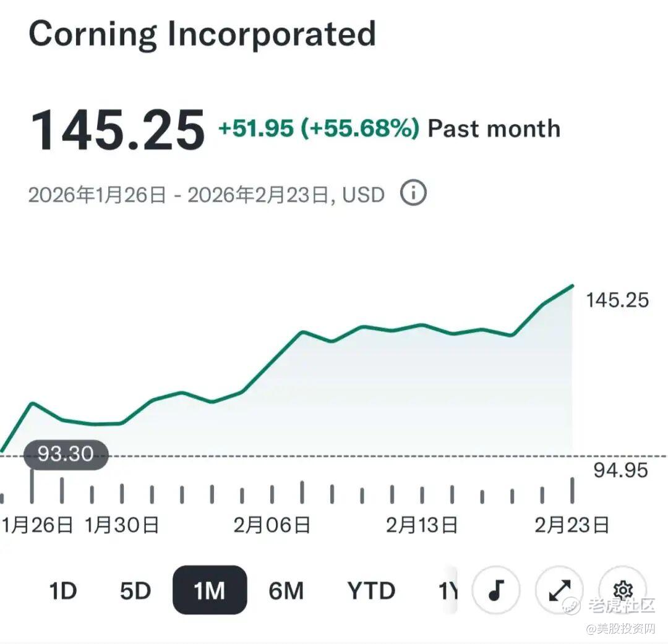This screenshot has width=668, height=644.
Task: Click the 2月06日 date marker
Action: click(x=272, y=525)
